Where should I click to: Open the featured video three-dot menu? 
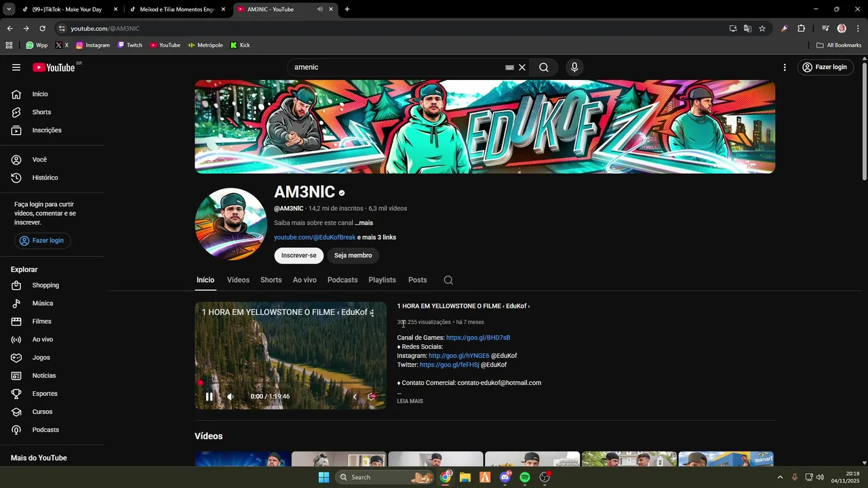(372, 313)
